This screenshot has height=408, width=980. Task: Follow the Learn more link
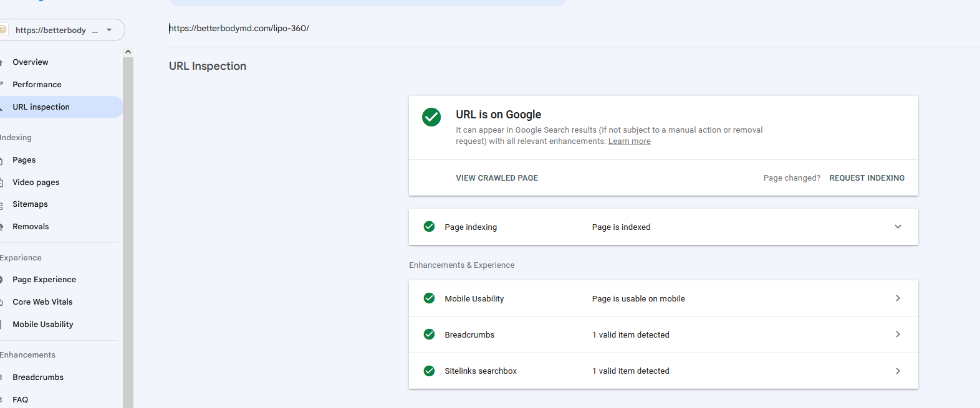[x=629, y=141]
